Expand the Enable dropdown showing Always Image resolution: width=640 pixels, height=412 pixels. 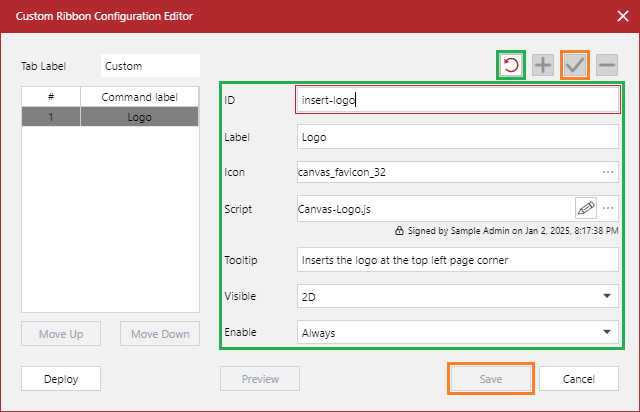pos(458,332)
